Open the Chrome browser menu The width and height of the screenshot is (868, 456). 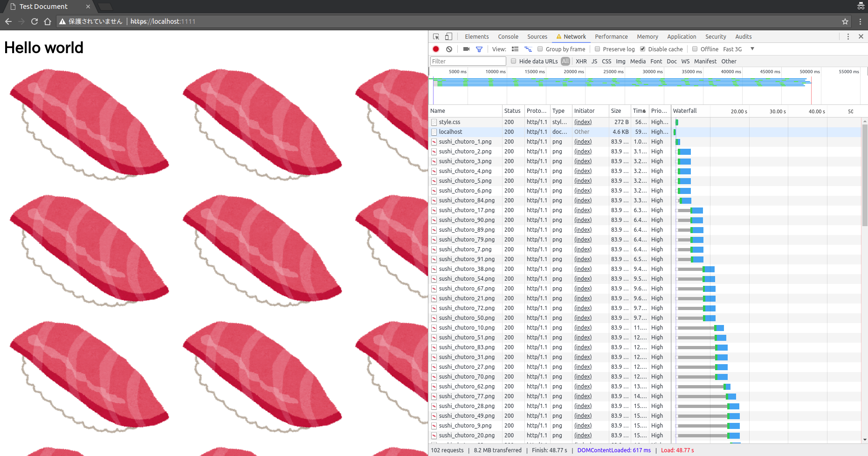pyautogui.click(x=861, y=21)
